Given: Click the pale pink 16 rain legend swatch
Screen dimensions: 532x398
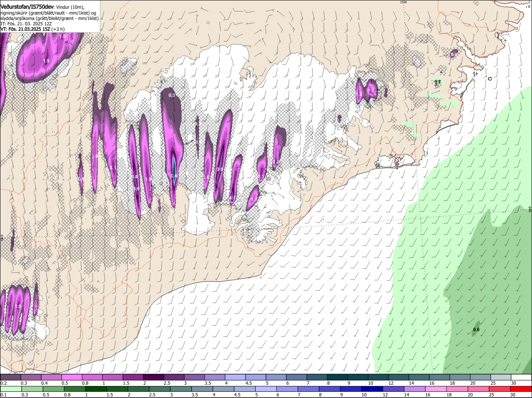Looking at the screenshot, I should pyautogui.click(x=436, y=389).
